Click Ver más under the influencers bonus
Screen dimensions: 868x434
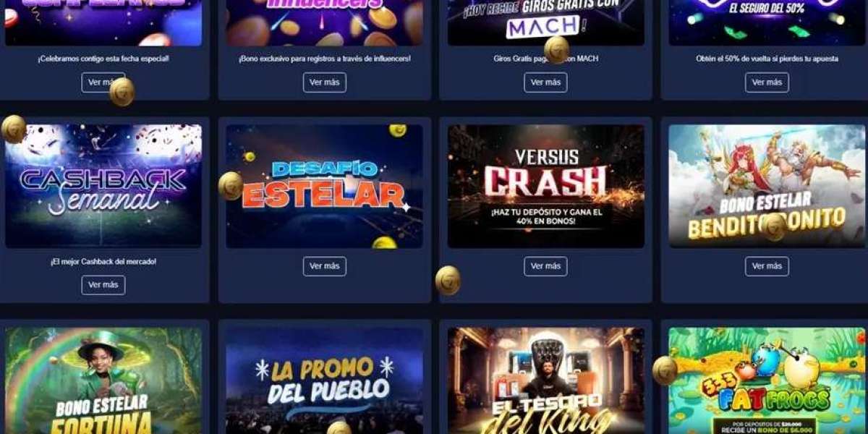(324, 82)
